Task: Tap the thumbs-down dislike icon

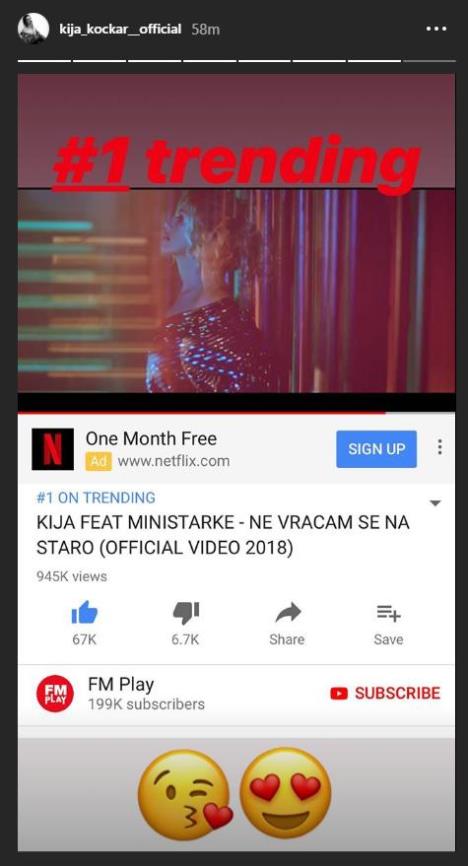Action: pos(186,613)
